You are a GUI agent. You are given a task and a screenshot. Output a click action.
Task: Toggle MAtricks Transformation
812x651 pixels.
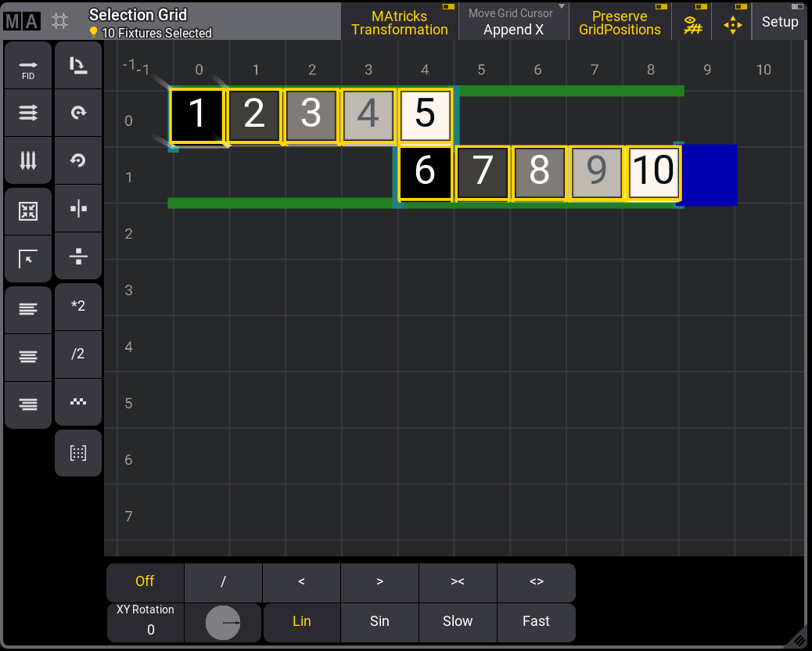[x=399, y=22]
